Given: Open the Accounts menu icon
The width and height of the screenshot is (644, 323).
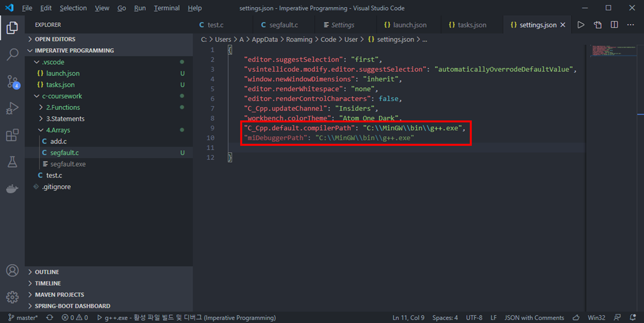Looking at the screenshot, I should (x=12, y=270).
